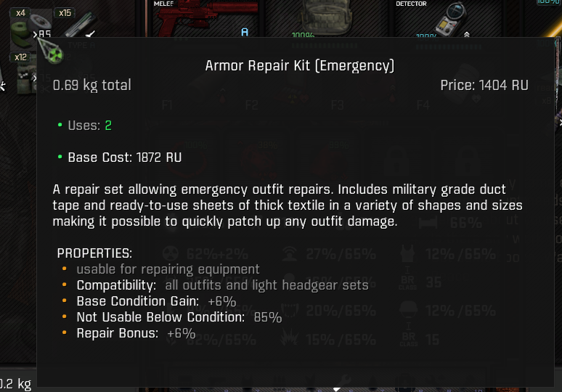Viewport: 562px width, 392px height.
Task: Click the Base Condition Gain property
Action: coord(156,301)
